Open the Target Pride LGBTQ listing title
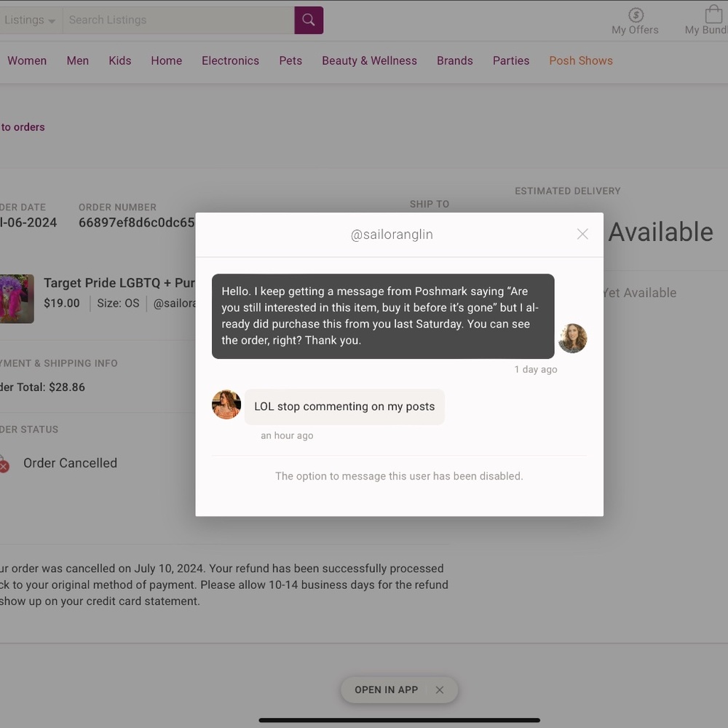728x728 pixels. 119,282
